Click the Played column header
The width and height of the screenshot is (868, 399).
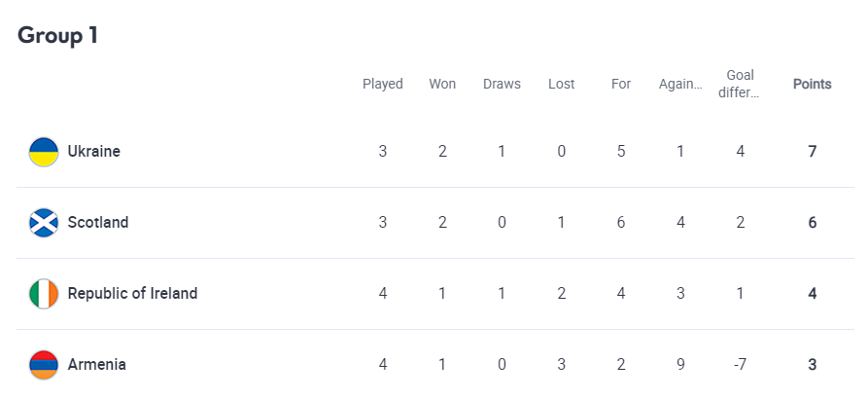383,84
